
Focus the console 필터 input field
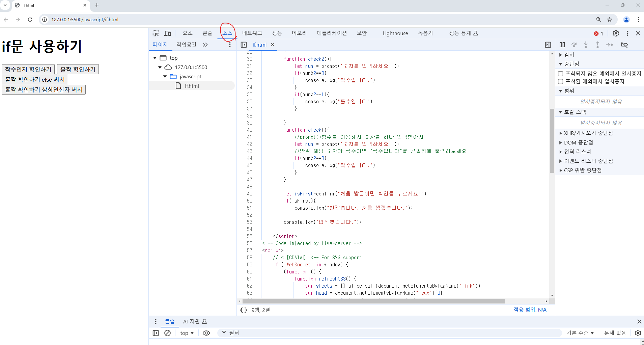(x=390, y=333)
